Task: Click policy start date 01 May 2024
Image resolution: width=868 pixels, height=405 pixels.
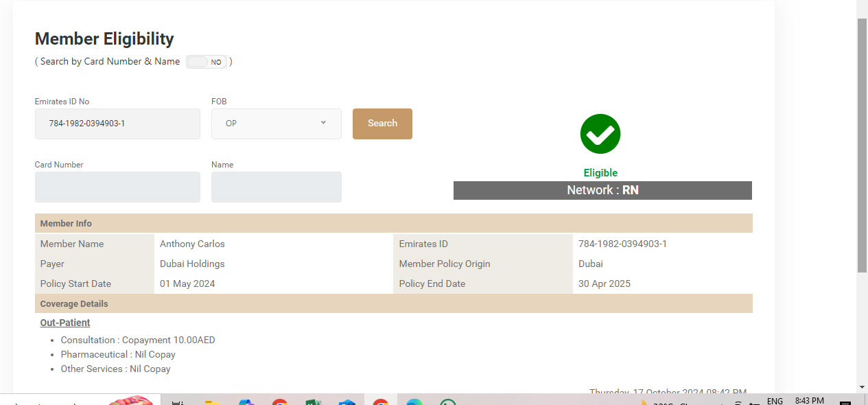Action: point(187,283)
